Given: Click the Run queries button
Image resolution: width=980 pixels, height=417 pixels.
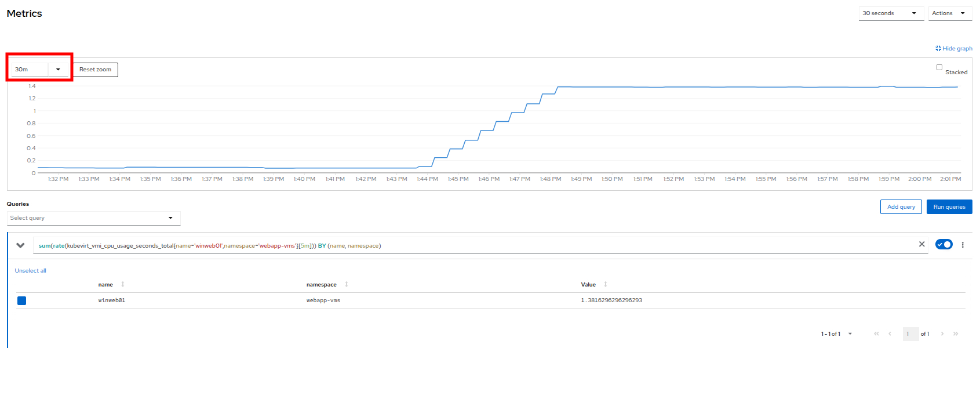Looking at the screenshot, I should click(949, 207).
